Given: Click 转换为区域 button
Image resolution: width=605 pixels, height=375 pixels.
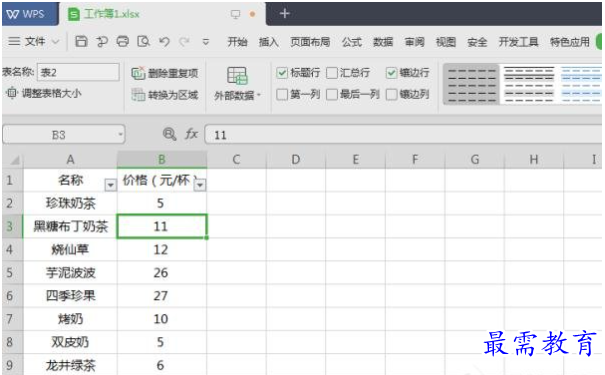Looking at the screenshot, I should [x=165, y=95].
